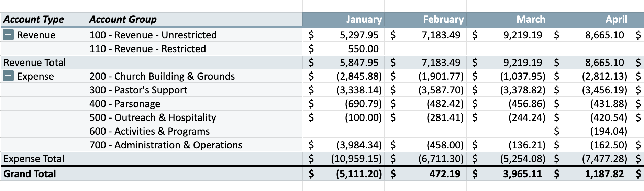Click the 100 - Revenue - Unrestricted cell
The height and width of the screenshot is (191, 644).
[x=153, y=35]
